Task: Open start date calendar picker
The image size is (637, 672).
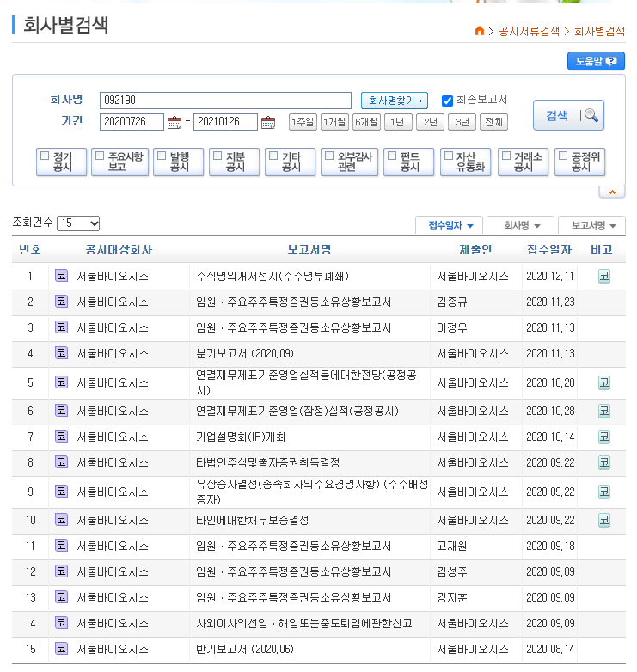Action: pos(174,123)
